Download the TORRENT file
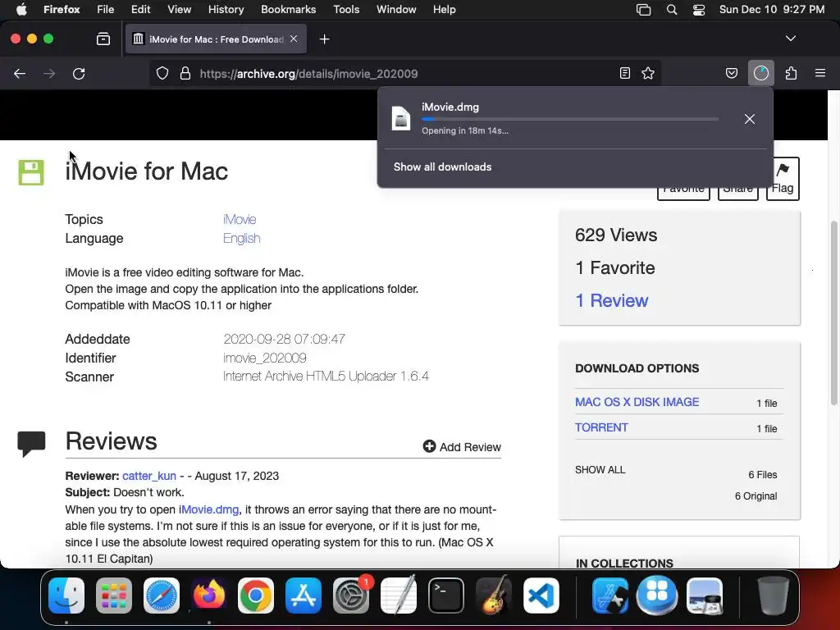The width and height of the screenshot is (840, 630). (x=601, y=427)
